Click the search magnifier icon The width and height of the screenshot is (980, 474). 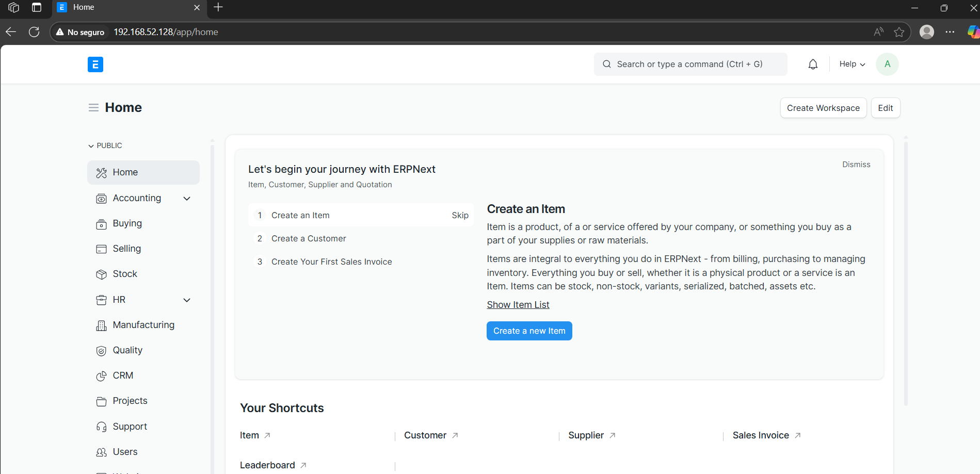pyautogui.click(x=607, y=64)
